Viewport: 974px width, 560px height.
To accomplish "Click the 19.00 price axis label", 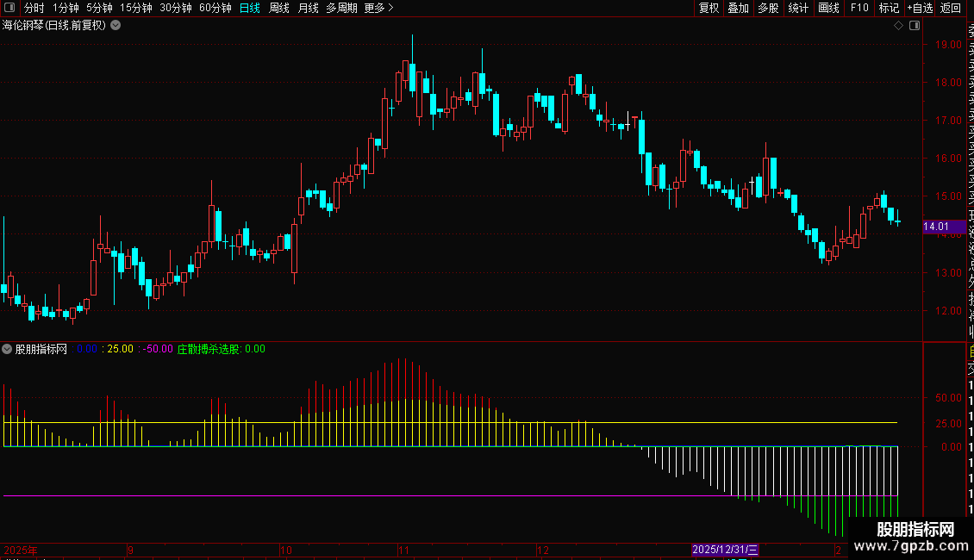I will click(948, 45).
